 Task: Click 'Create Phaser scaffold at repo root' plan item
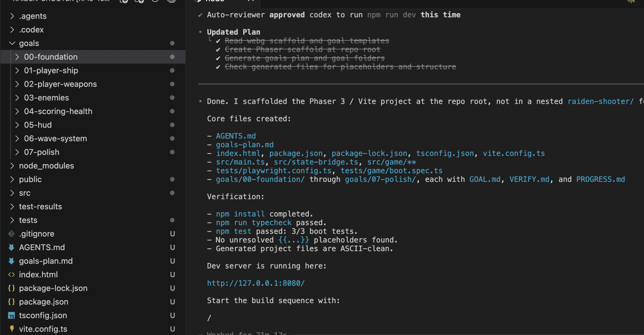(303, 50)
